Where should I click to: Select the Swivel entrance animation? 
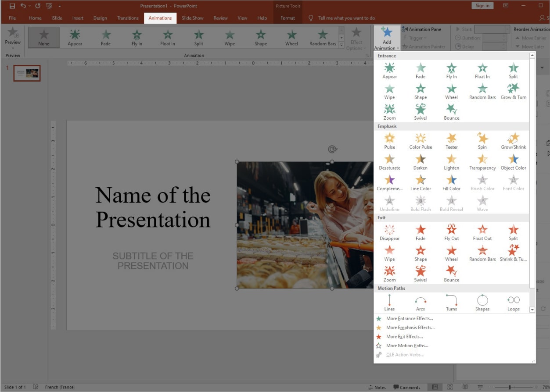click(421, 112)
